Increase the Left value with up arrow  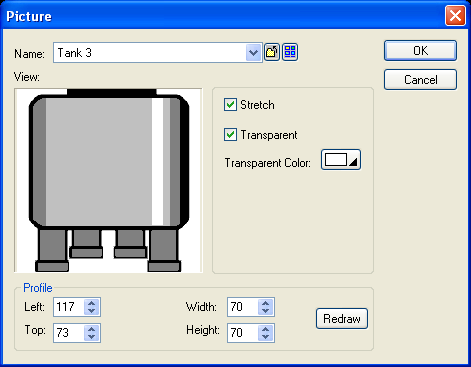(x=92, y=303)
